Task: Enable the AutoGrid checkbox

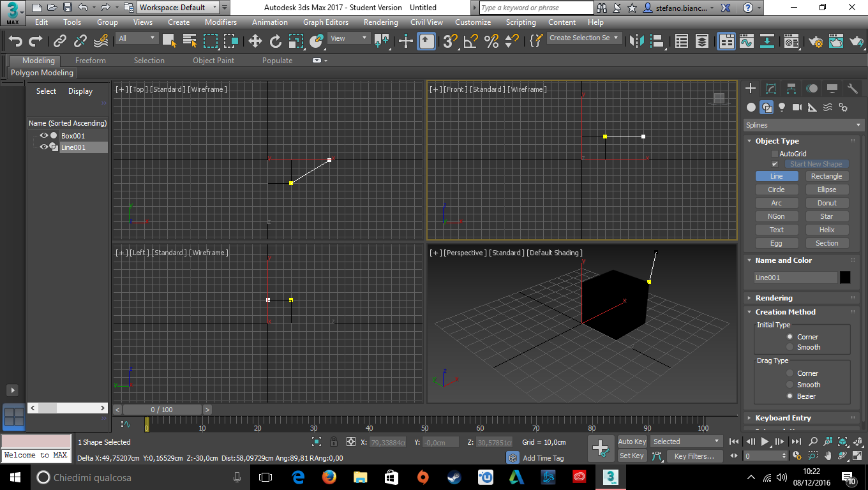Action: click(x=775, y=154)
